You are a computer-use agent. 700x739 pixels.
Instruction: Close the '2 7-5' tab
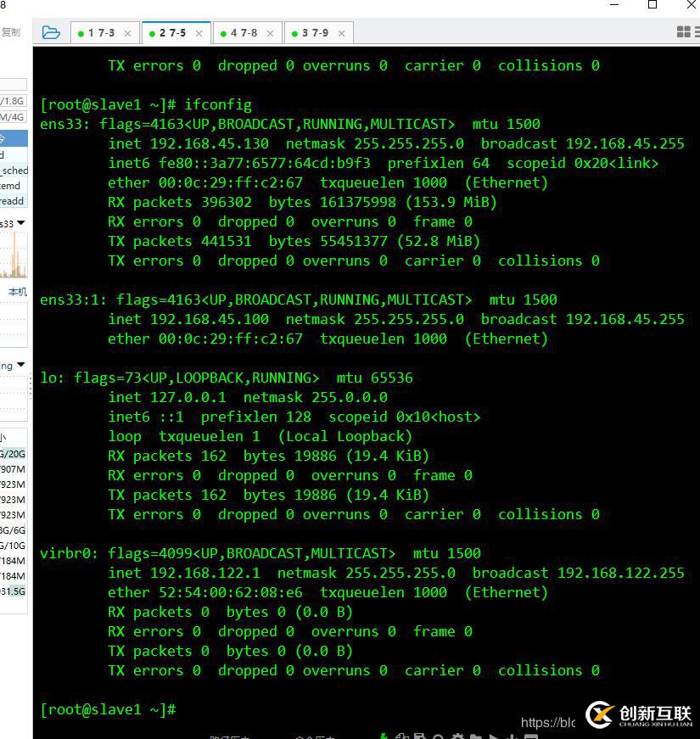[x=199, y=33]
